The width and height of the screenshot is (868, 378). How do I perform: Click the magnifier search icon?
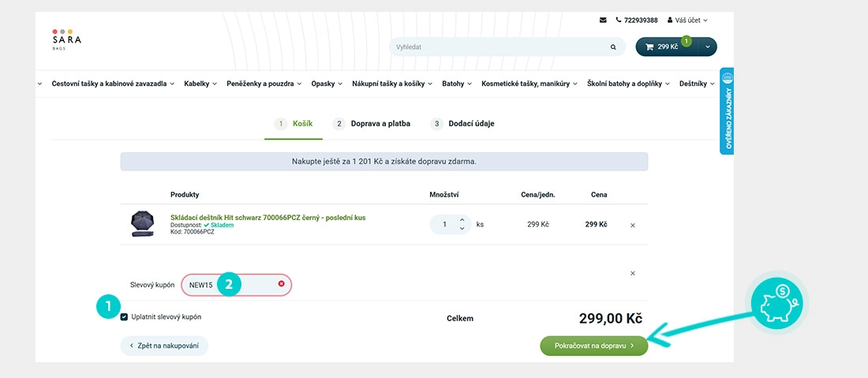click(613, 47)
